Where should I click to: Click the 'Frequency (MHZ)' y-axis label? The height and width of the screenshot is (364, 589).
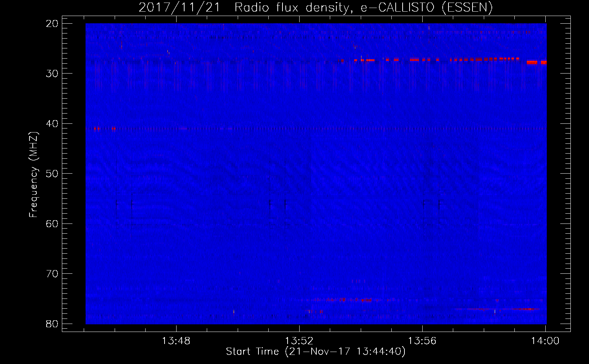(33, 175)
